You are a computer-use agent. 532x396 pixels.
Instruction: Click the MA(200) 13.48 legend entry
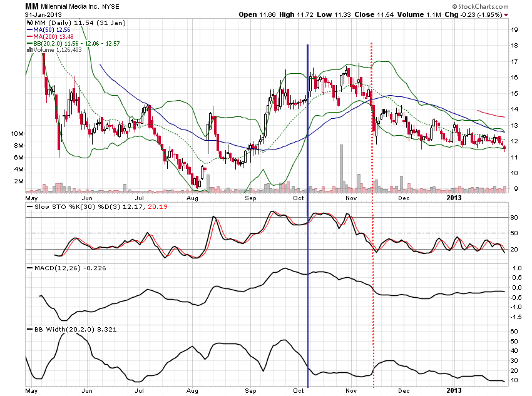(53, 37)
